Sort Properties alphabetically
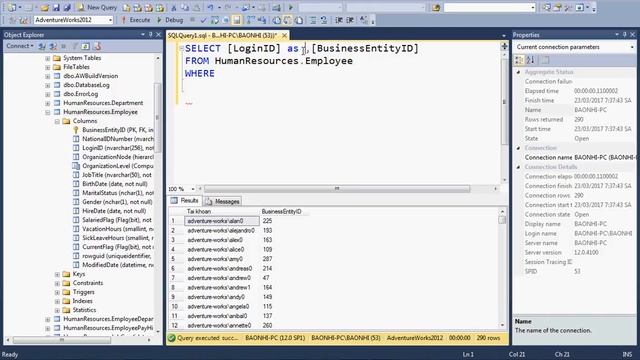This screenshot has width=640, height=360. point(530,60)
